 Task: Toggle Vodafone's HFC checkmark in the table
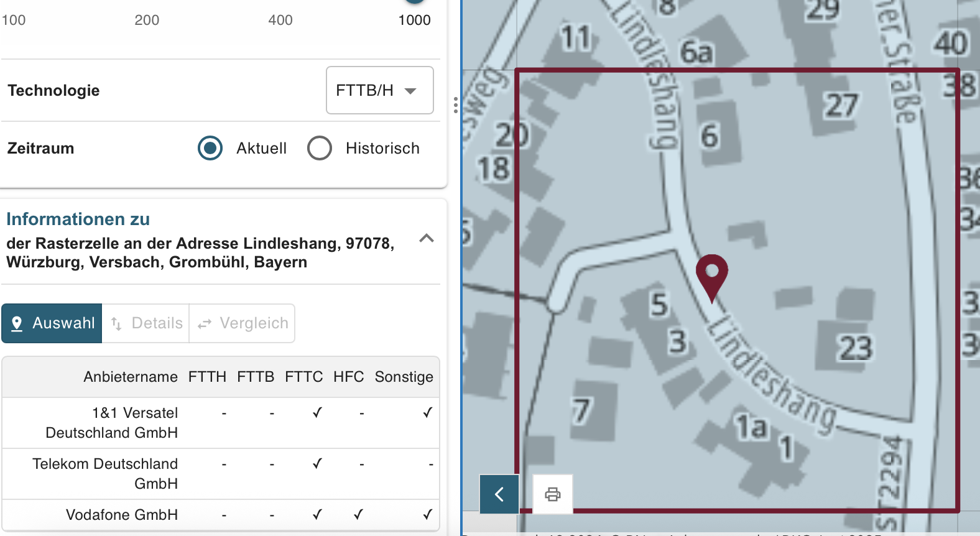358,515
